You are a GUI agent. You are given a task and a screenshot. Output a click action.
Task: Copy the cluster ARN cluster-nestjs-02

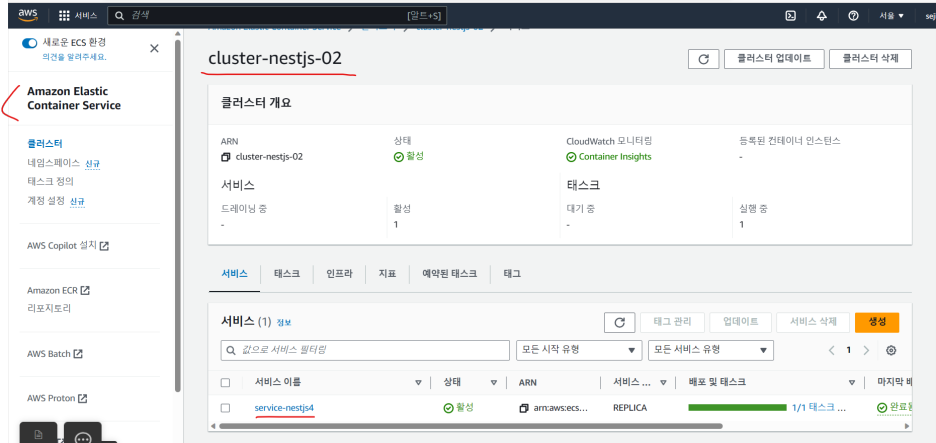tap(225, 158)
